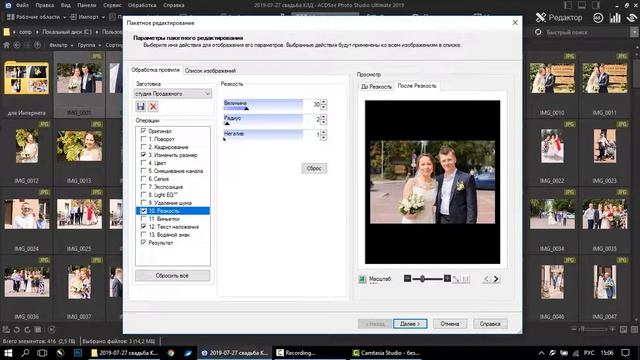Click the green Масштаб preview icon
The width and height of the screenshot is (640, 360).
(362, 279)
